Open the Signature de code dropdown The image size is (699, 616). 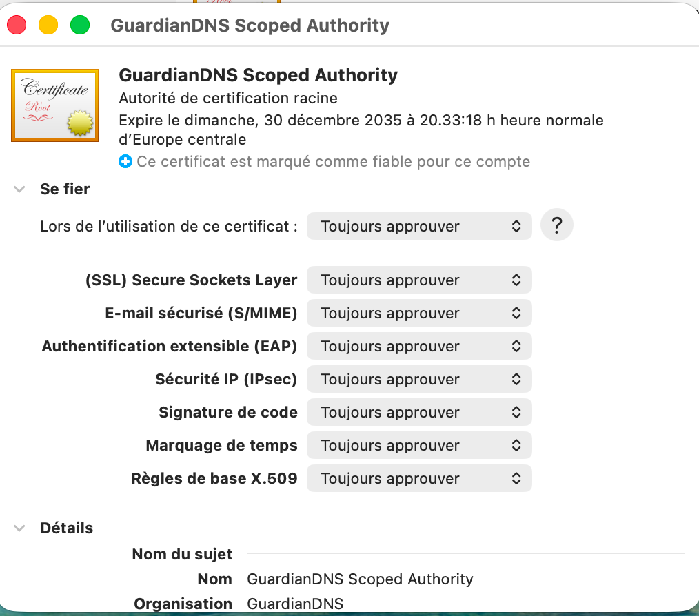tap(419, 412)
